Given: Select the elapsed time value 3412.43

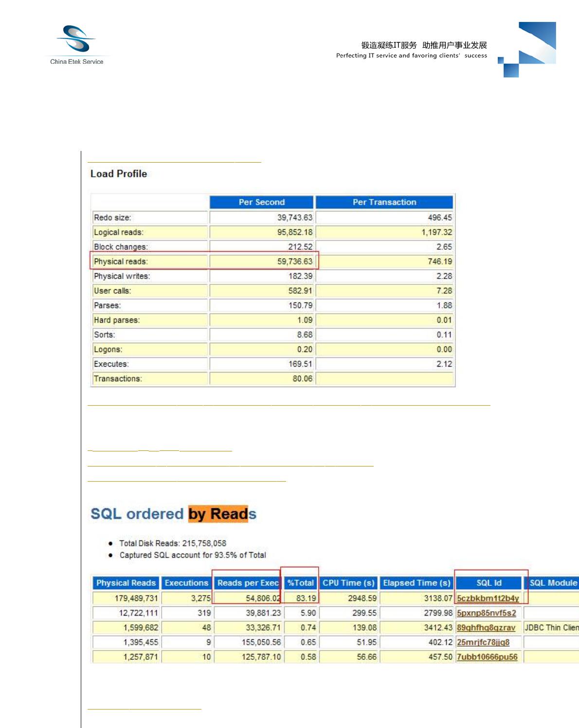Looking at the screenshot, I should pos(438,627).
